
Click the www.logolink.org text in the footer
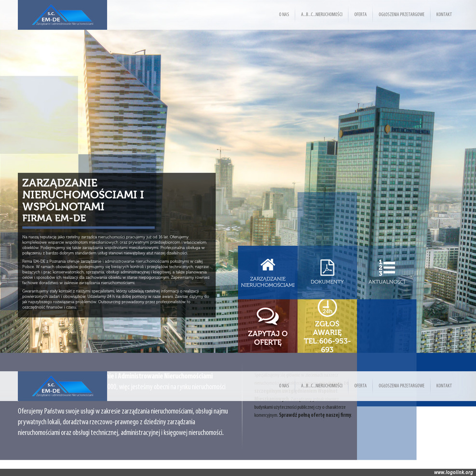click(453, 472)
